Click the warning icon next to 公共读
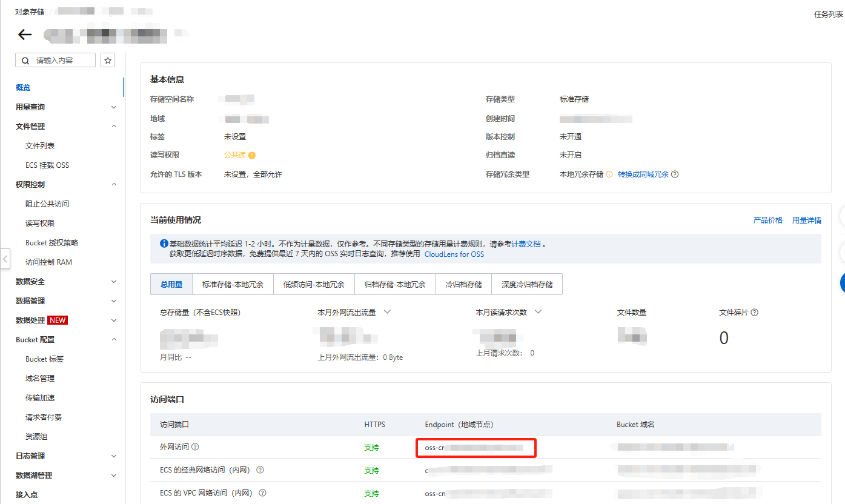This screenshot has width=845, height=504. (252, 155)
